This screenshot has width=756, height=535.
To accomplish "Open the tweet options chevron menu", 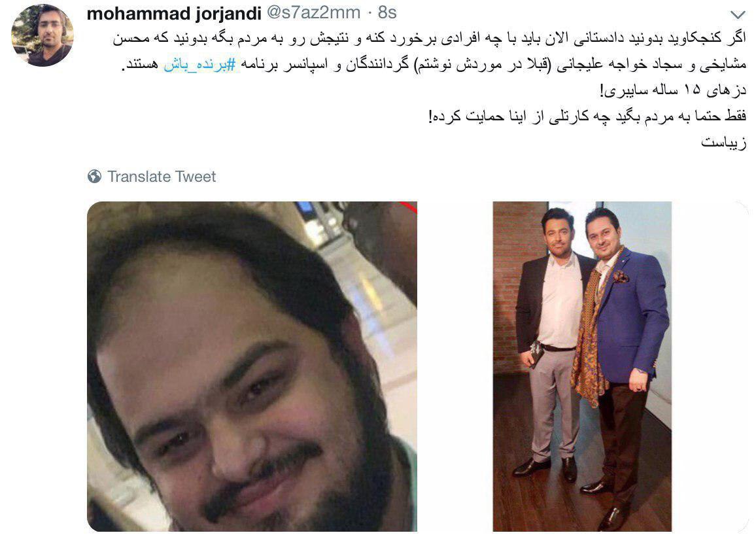I will pos(738,15).
